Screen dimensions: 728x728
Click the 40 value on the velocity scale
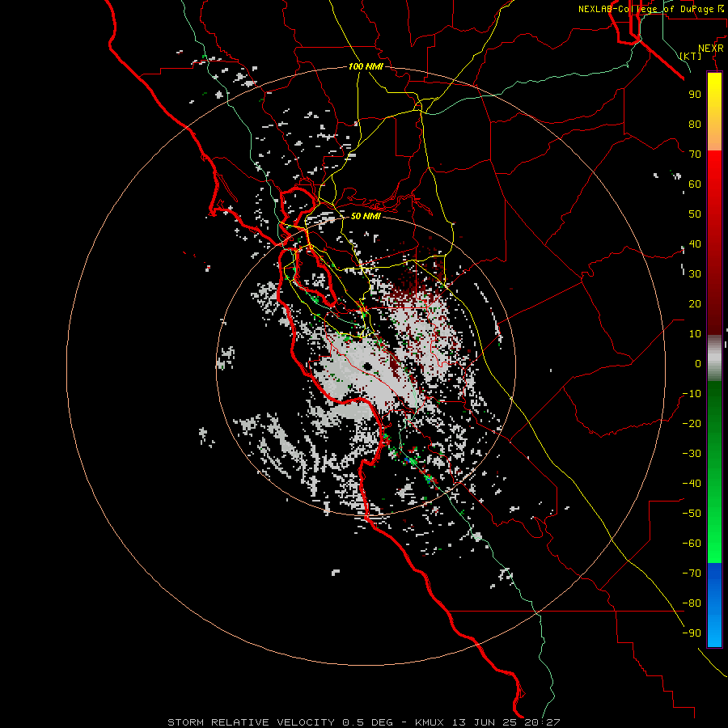[x=695, y=243]
